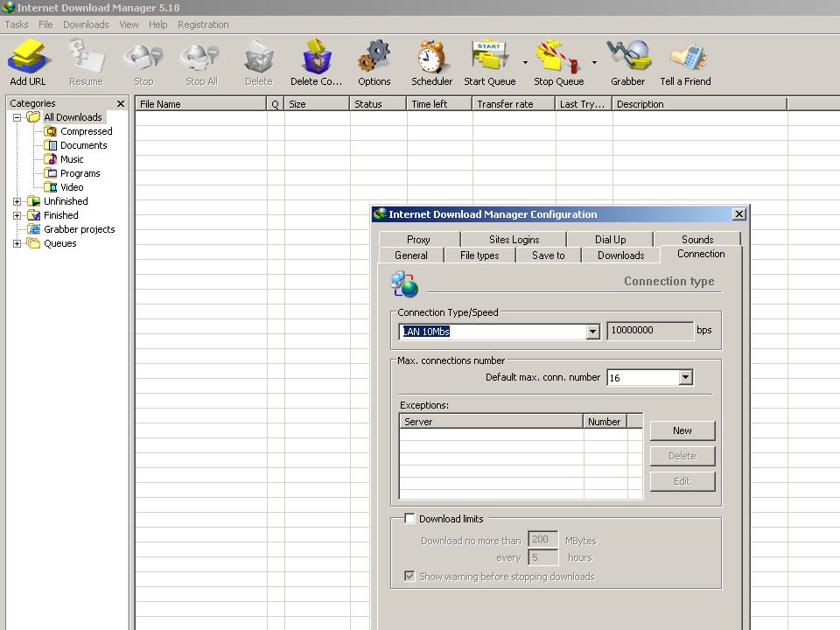Click the Stop toolbar icon
The width and height of the screenshot is (840, 630).
point(143,58)
